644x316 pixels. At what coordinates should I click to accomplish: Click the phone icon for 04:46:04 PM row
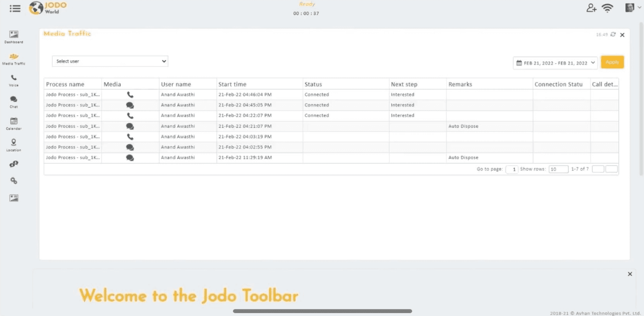click(x=130, y=95)
